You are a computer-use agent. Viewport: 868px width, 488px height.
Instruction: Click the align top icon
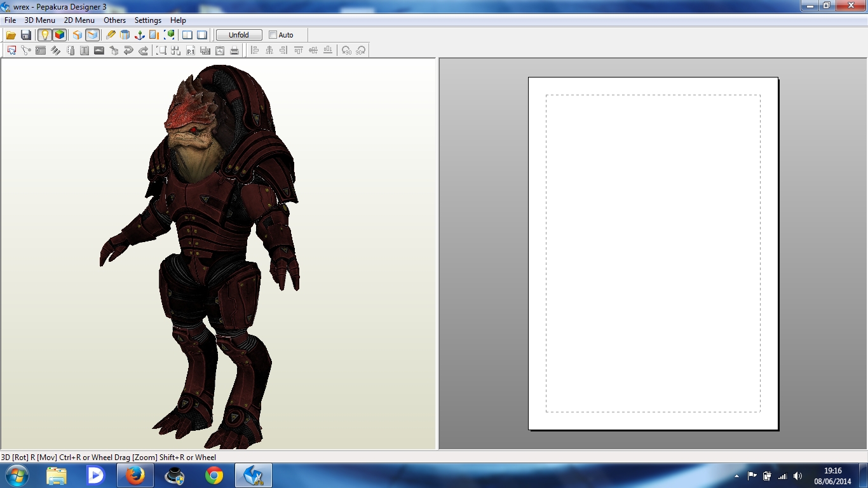point(299,50)
